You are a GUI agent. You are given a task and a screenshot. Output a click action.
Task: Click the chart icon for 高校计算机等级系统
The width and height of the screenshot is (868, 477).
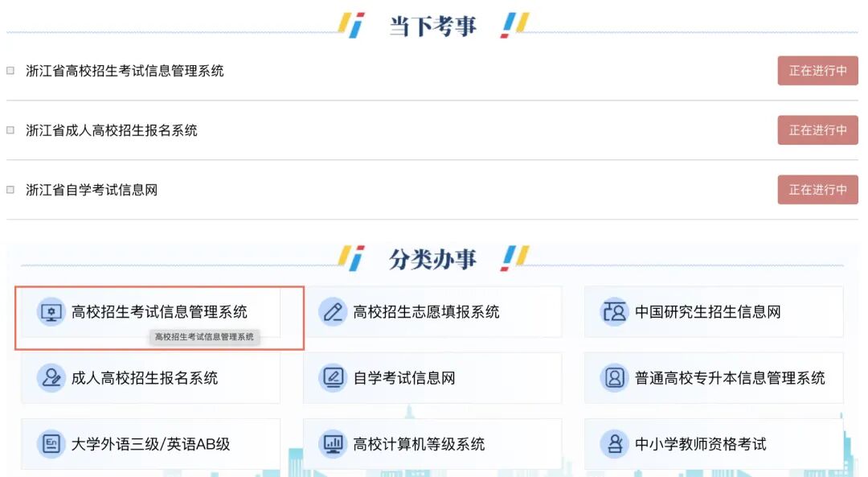[333, 444]
